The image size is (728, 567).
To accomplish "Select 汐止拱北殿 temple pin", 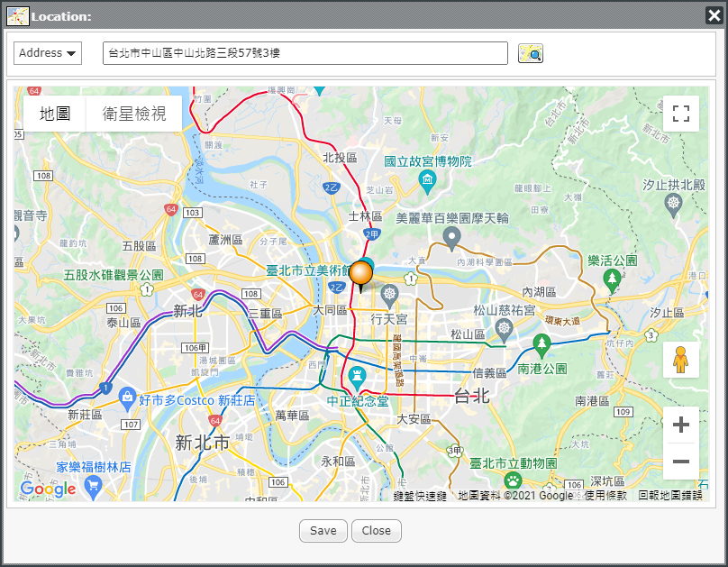I will click(x=673, y=206).
